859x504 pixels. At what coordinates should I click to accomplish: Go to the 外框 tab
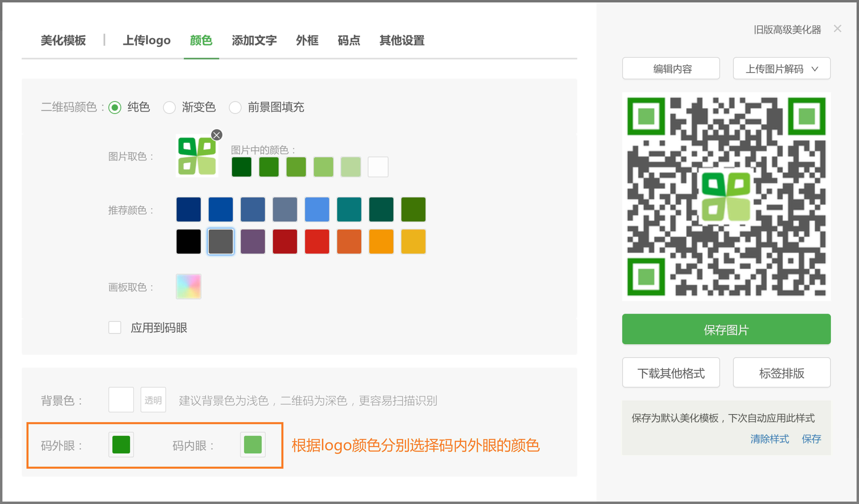[307, 40]
